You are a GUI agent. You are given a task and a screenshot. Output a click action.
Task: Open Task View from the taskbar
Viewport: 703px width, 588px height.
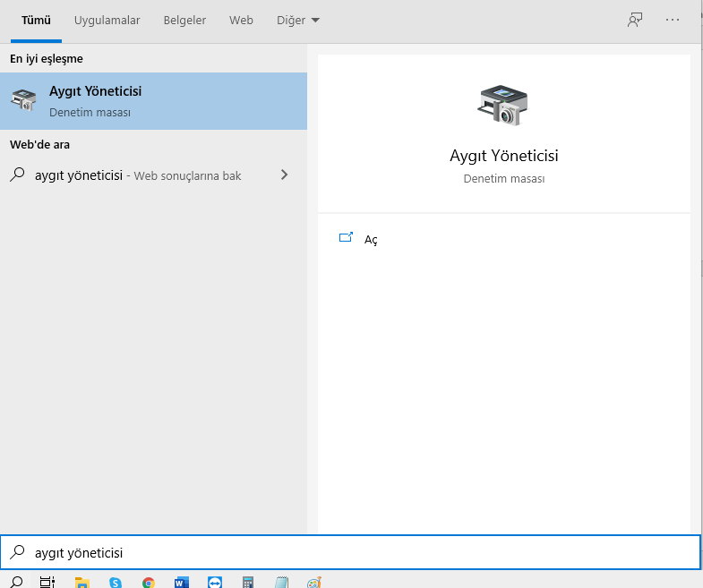pos(48,582)
